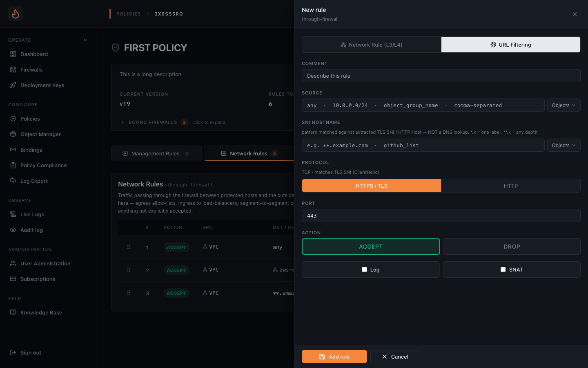Click the Policies shield icon
588x368 pixels.
point(13,119)
